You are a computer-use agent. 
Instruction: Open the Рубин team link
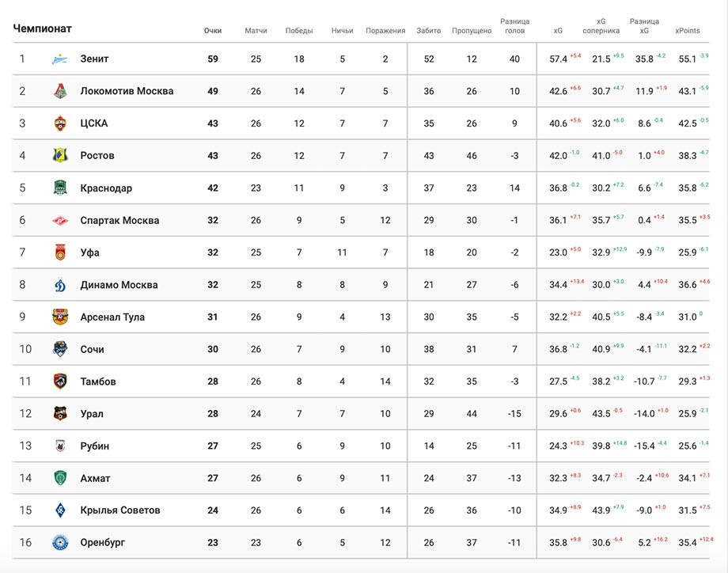95,446
